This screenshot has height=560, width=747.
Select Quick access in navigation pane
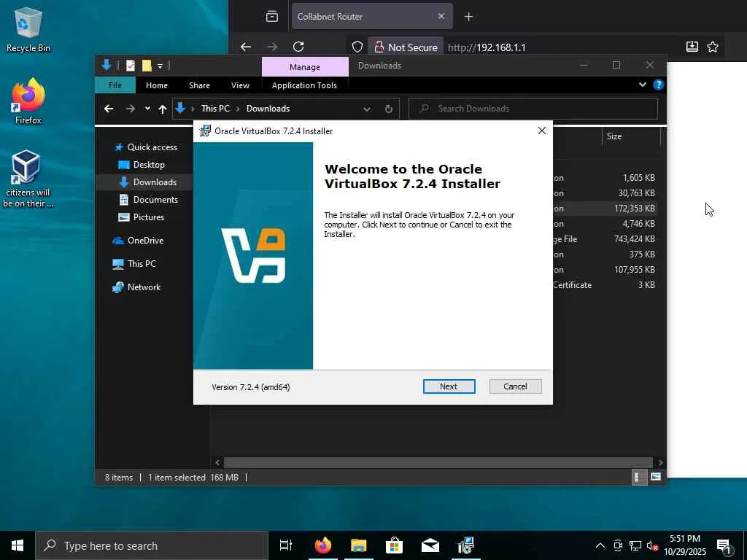coord(146,147)
